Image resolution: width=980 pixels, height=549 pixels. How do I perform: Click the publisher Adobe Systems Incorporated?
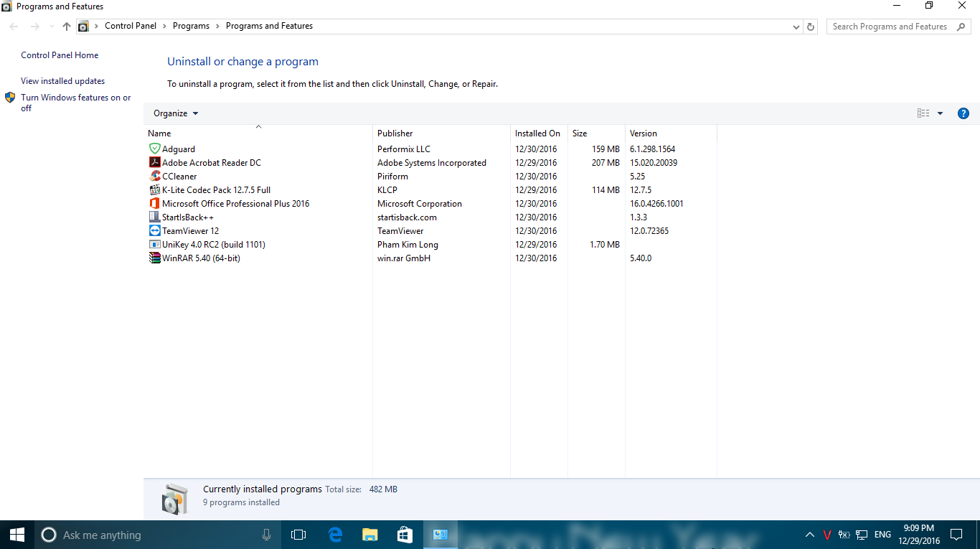click(432, 163)
